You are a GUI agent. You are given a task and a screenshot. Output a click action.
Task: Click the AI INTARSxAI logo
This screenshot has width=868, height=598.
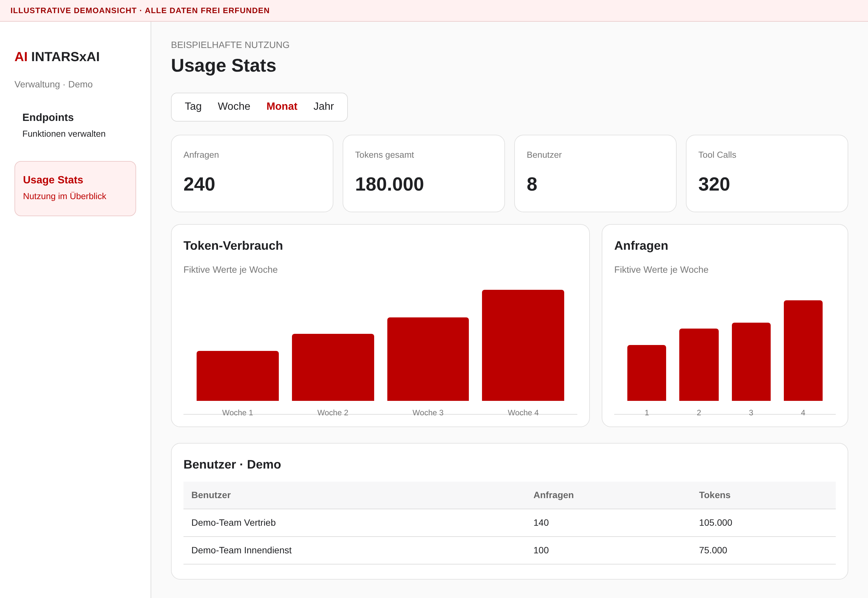click(57, 57)
